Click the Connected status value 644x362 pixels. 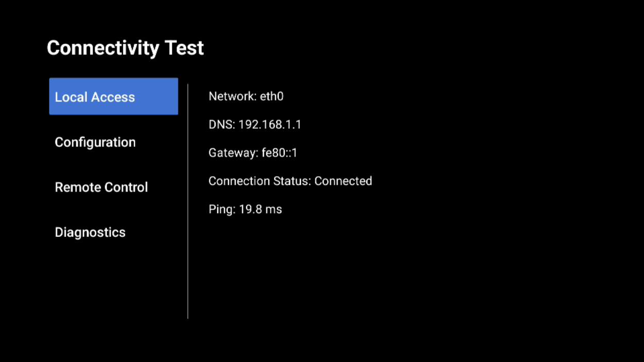click(343, 181)
